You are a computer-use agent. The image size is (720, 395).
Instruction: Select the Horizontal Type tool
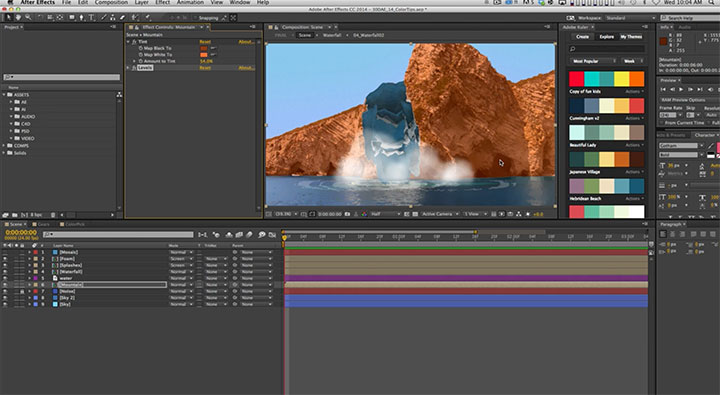click(x=91, y=17)
